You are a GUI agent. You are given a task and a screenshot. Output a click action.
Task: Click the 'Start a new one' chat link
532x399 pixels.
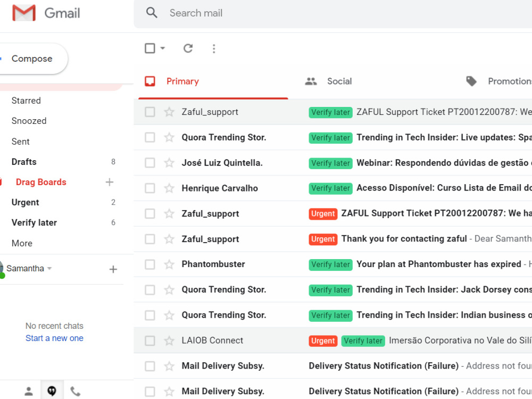pos(54,338)
